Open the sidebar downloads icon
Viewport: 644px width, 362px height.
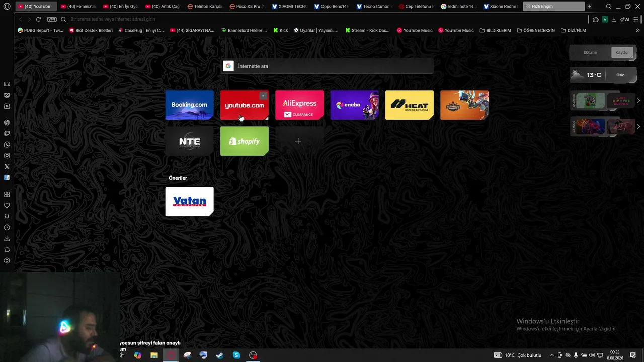[7, 238]
